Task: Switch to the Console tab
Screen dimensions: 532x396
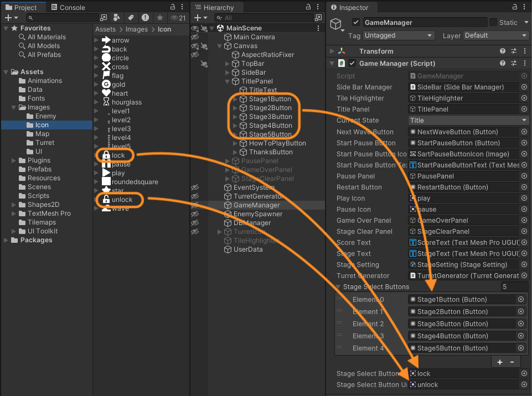Action: click(68, 7)
